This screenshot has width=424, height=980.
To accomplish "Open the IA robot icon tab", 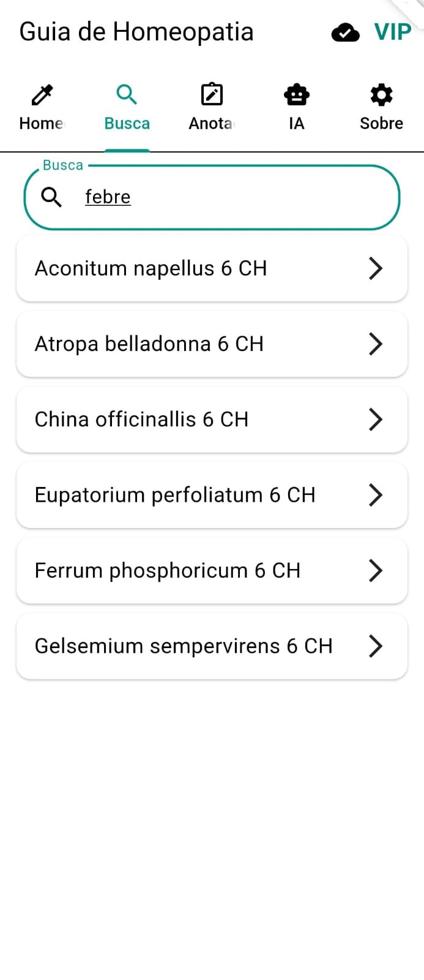I will pos(297,95).
